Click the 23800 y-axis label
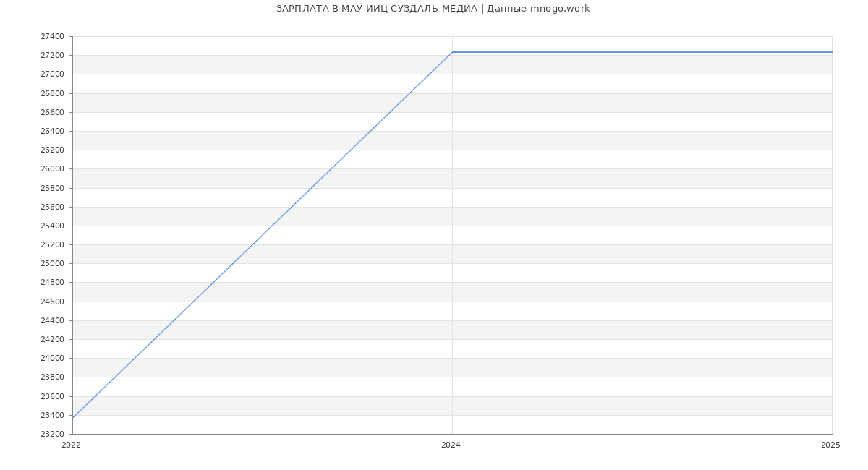 pos(52,377)
